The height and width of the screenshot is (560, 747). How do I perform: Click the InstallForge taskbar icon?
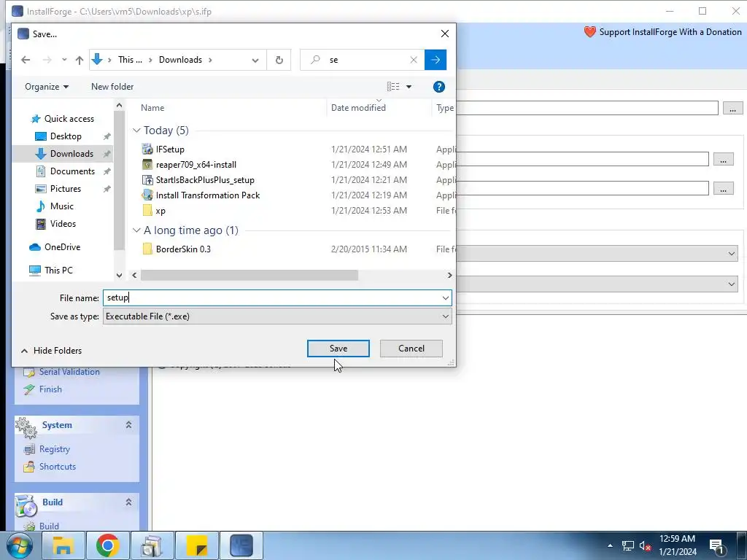click(241, 545)
